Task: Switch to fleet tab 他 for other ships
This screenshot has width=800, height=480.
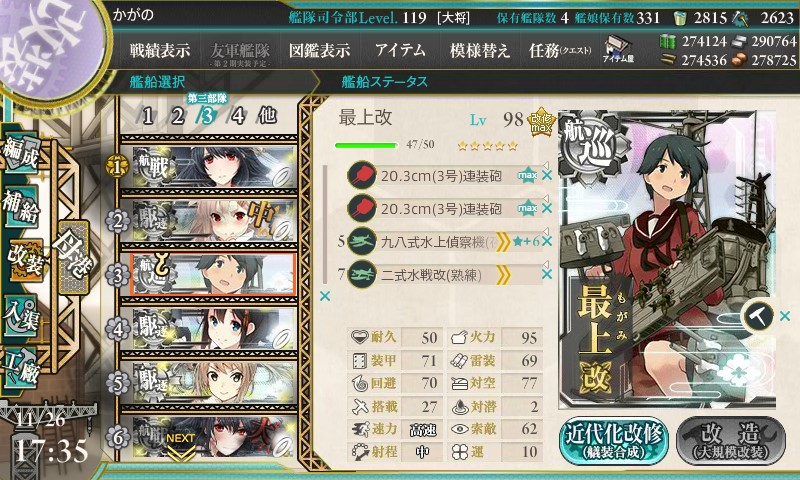Action: (x=267, y=116)
